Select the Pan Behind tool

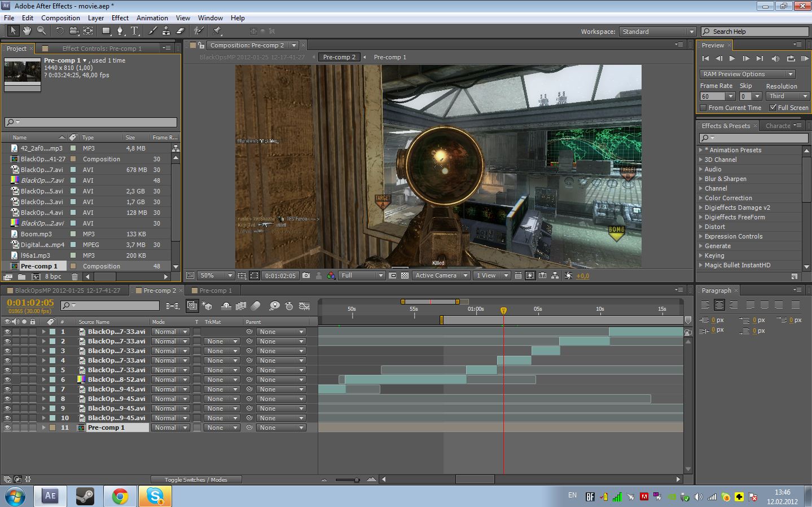[89, 31]
